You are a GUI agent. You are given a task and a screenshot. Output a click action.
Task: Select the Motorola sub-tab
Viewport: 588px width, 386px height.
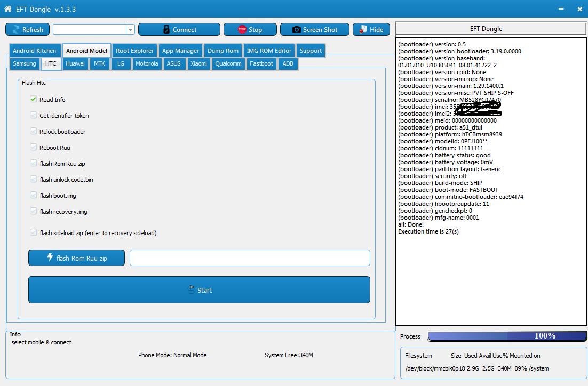pyautogui.click(x=147, y=63)
